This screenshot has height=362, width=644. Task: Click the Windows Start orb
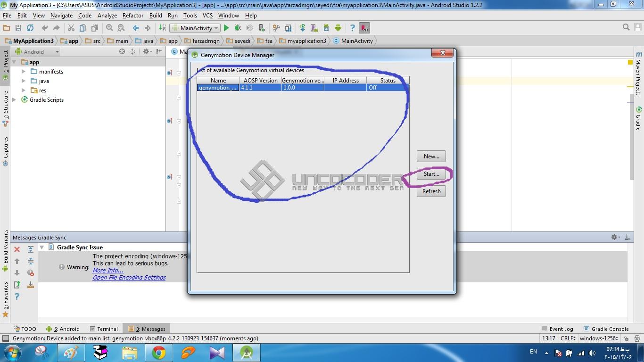point(12,353)
